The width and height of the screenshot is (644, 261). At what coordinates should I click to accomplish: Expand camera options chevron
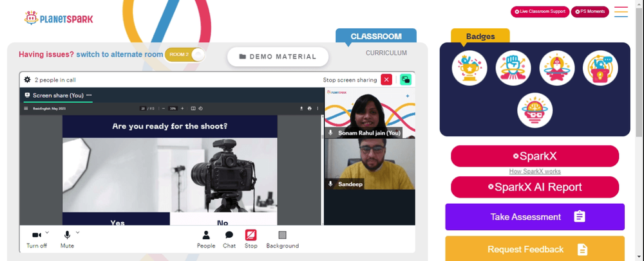click(x=47, y=232)
